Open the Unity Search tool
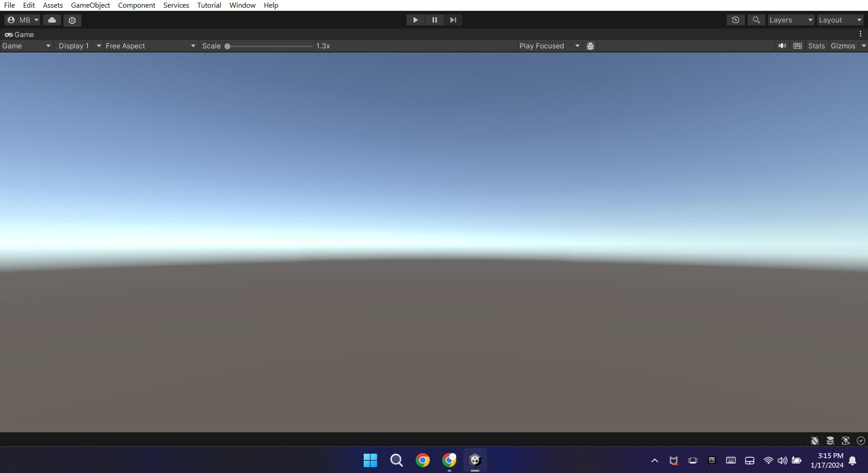The height and width of the screenshot is (473, 868). [x=756, y=20]
